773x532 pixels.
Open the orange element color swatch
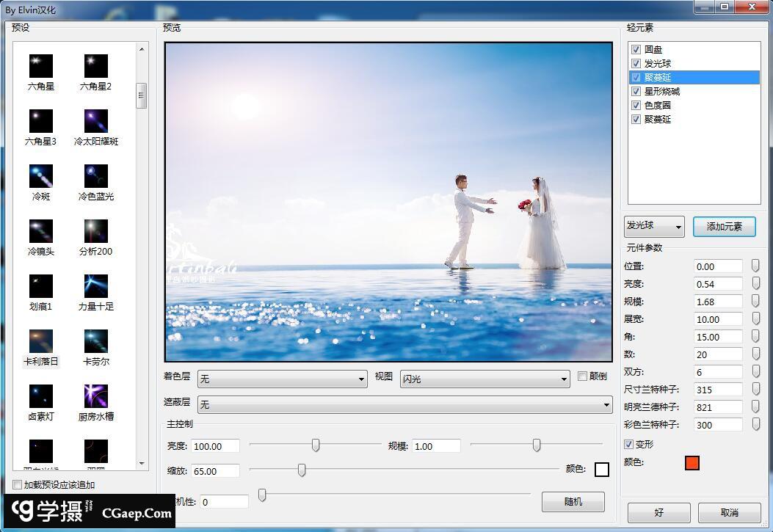[692, 463]
